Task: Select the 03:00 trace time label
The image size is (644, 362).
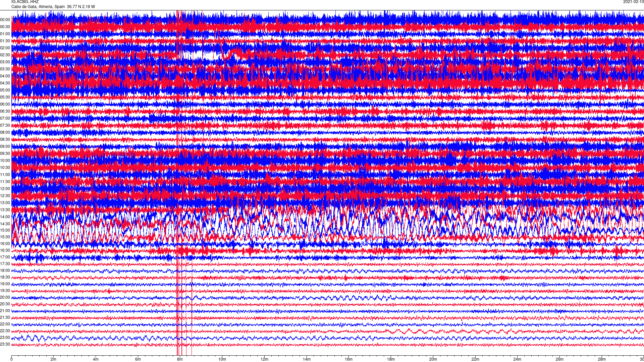Action: pos(5,62)
